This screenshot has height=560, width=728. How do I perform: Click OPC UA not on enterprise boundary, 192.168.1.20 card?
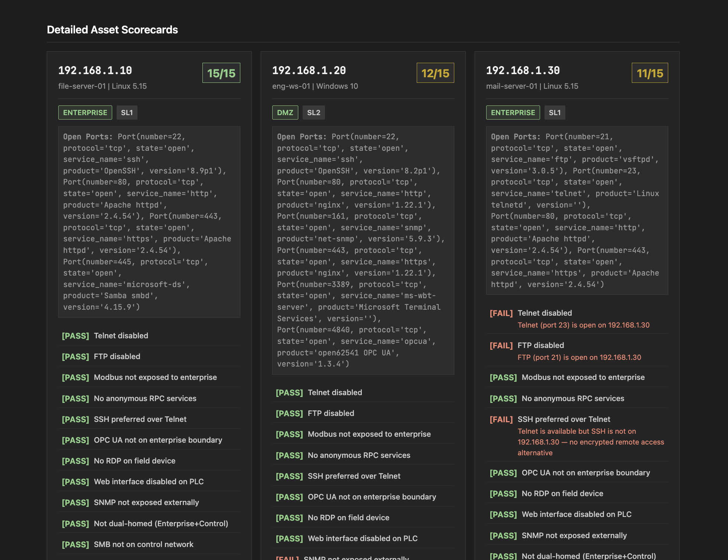pos(363,497)
